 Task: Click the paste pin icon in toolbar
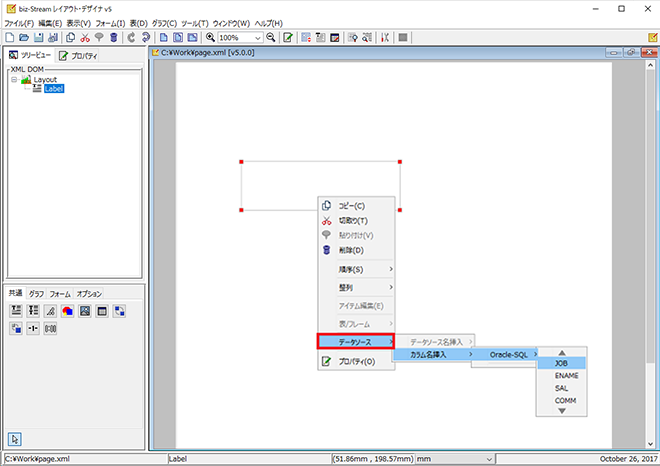tap(99, 37)
